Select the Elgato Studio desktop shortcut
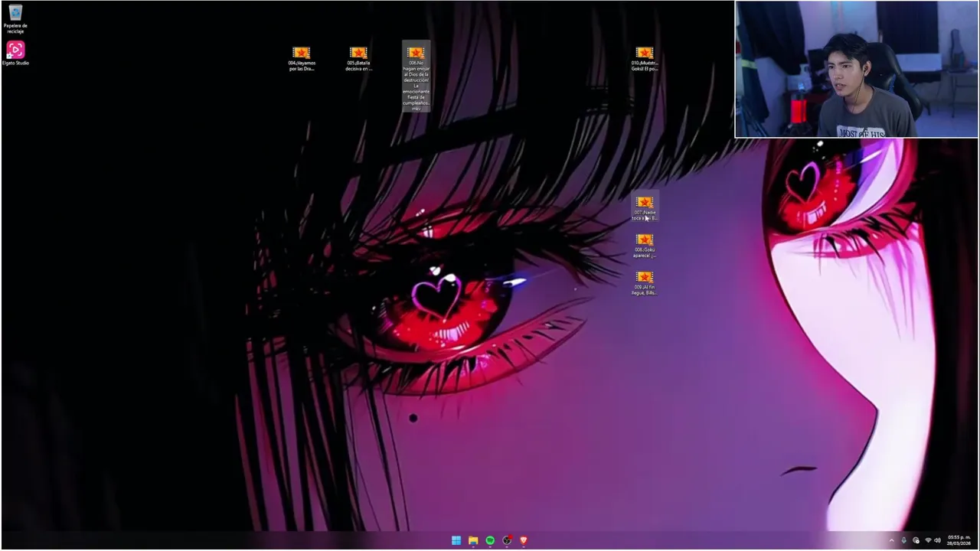The width and height of the screenshot is (980, 551). point(15,54)
